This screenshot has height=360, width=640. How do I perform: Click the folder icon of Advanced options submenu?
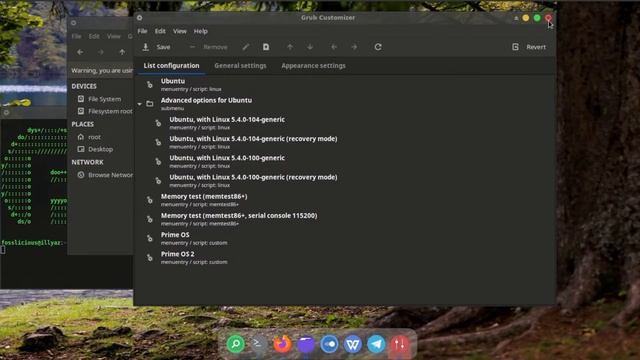[150, 104]
